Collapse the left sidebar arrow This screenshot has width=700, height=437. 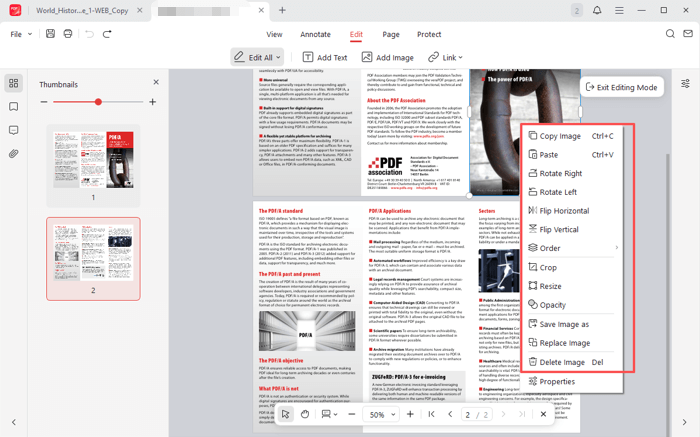14,422
